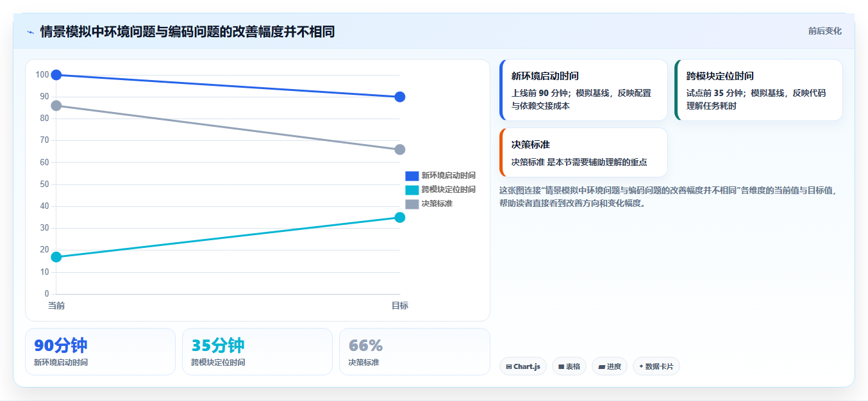
Task: Click blue data point at 当前 value 100
Action: [56, 75]
